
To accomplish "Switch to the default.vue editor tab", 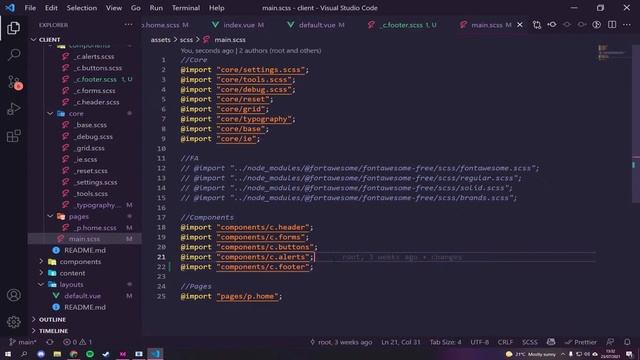I will coord(316,25).
